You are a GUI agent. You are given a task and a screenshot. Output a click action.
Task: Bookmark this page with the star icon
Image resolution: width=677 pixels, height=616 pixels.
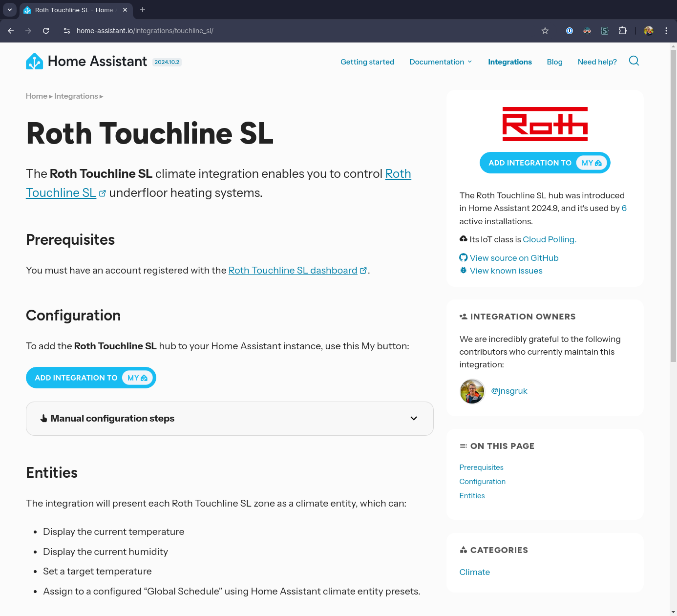545,31
